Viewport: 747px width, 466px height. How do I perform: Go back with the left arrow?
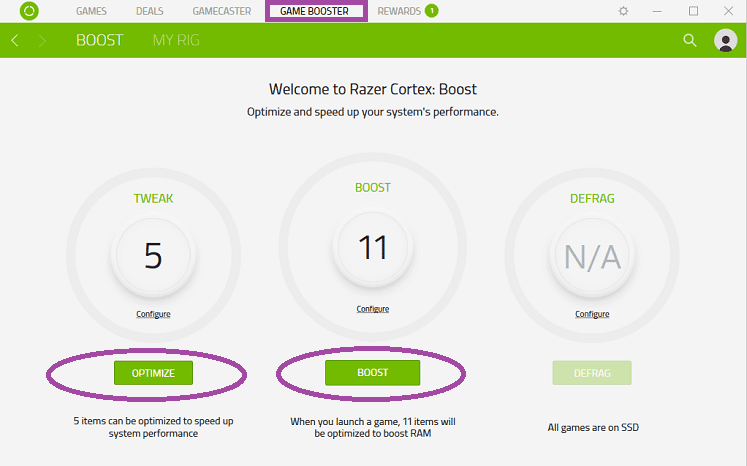pos(15,41)
